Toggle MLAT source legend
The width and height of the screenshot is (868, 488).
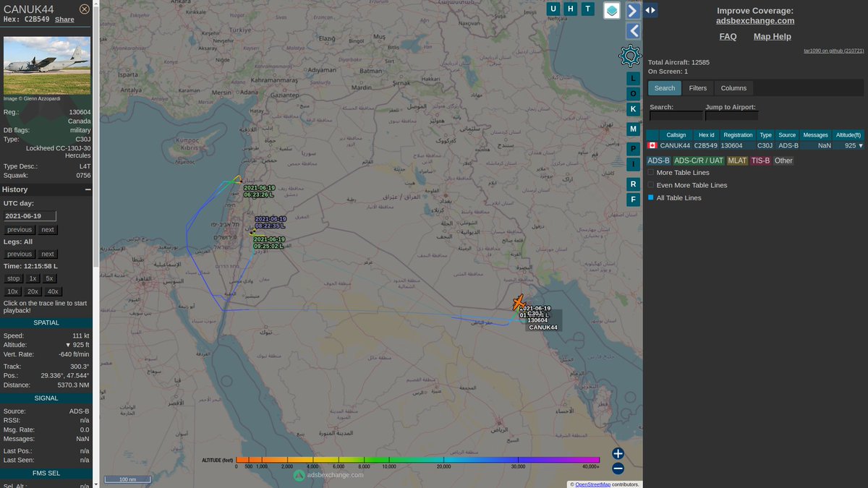[x=737, y=160]
